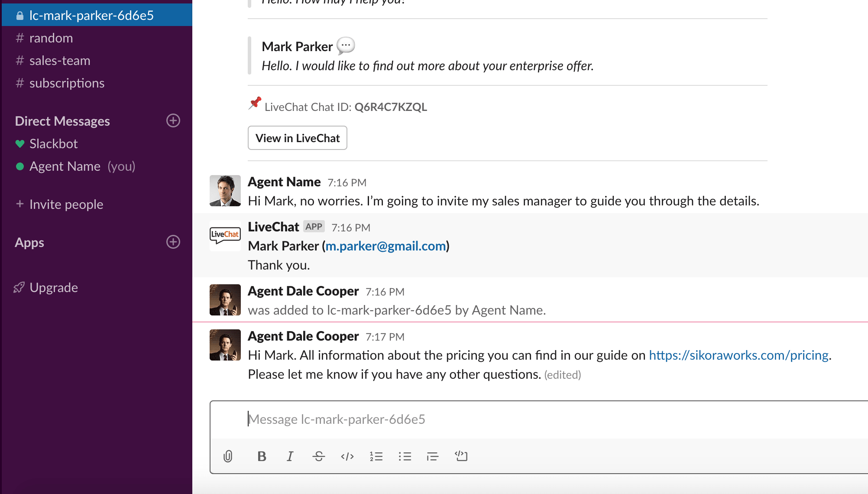The width and height of the screenshot is (868, 494).
Task: Click the 7:17 PM timestamp
Action: (385, 337)
